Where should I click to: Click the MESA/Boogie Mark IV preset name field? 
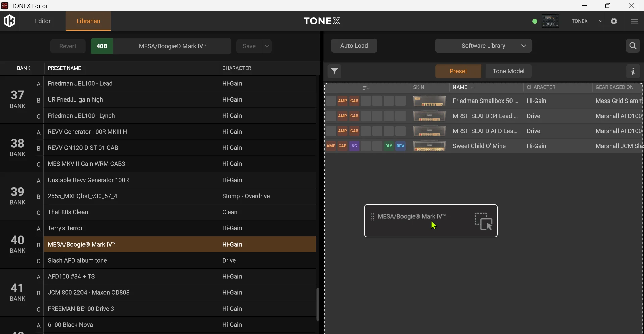(172, 46)
